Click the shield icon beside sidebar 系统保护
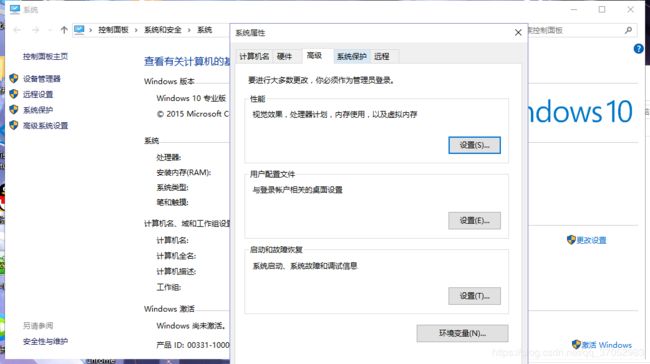650x364 pixels. (14, 109)
